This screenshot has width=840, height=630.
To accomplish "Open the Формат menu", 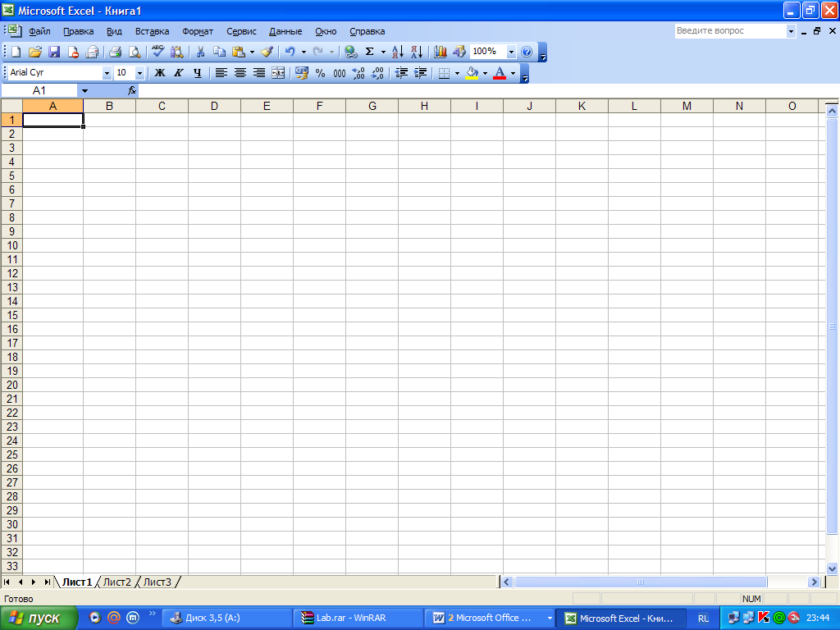I will pos(197,32).
